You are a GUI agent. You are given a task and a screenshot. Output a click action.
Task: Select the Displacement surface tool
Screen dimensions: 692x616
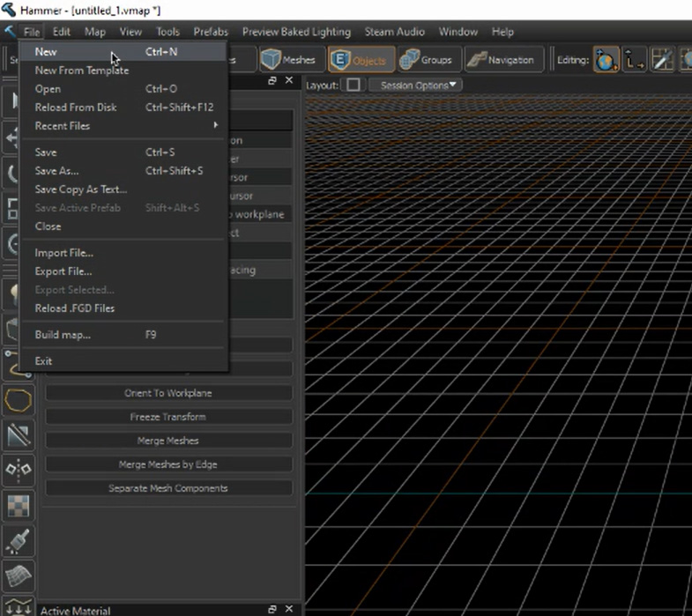click(19, 575)
